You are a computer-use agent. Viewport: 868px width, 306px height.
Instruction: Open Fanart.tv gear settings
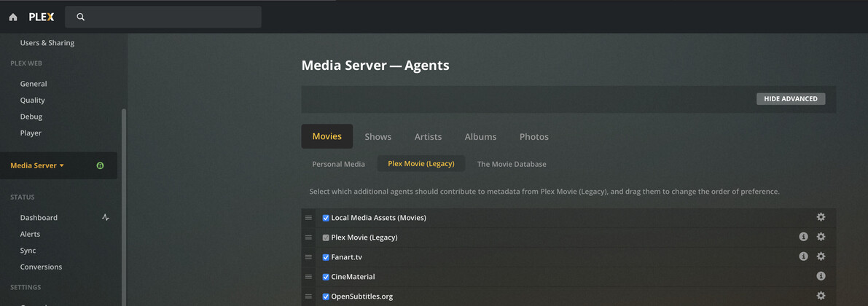point(821,256)
